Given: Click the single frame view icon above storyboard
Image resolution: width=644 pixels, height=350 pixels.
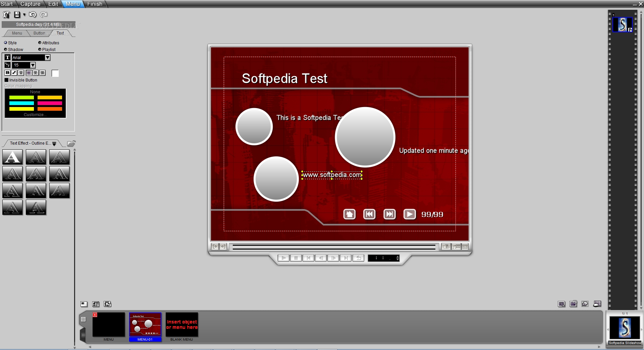Looking at the screenshot, I should tap(84, 304).
